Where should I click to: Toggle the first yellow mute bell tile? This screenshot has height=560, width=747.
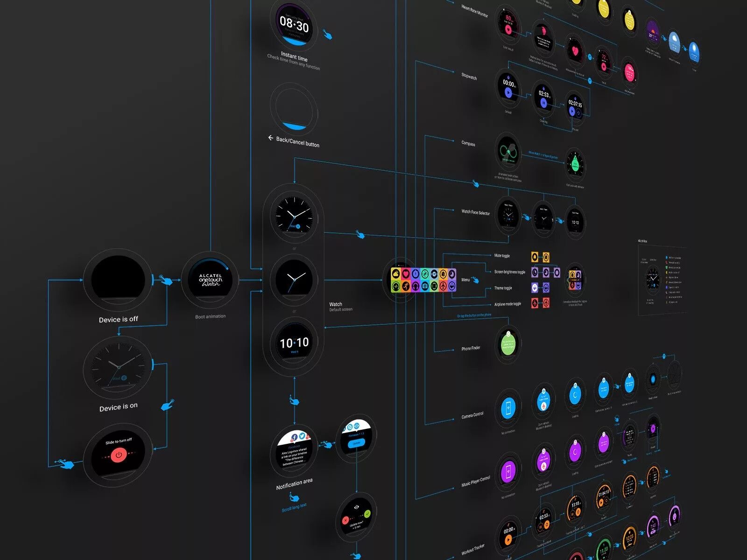535,257
